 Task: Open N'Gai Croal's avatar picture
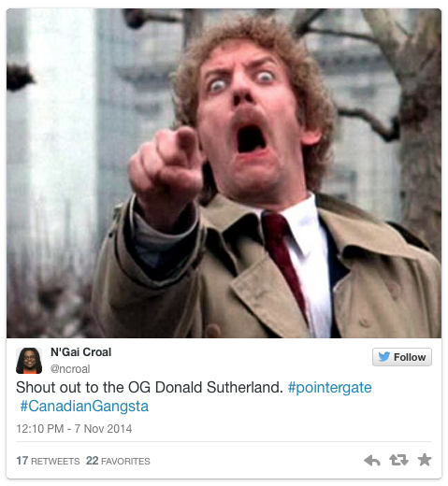[x=29, y=361]
